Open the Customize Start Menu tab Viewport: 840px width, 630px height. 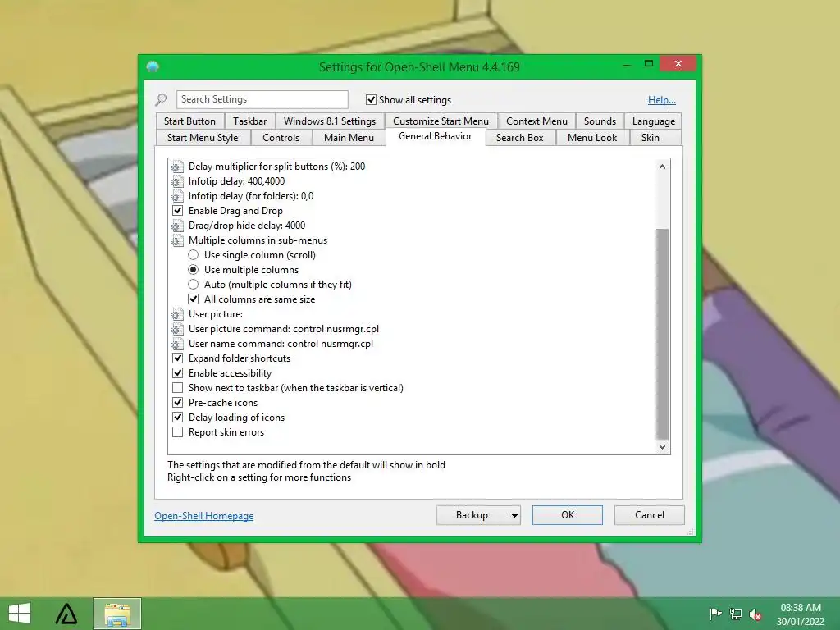[x=441, y=121]
